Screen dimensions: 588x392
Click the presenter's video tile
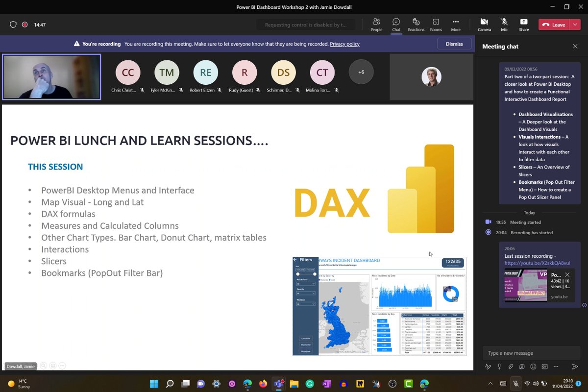click(51, 77)
